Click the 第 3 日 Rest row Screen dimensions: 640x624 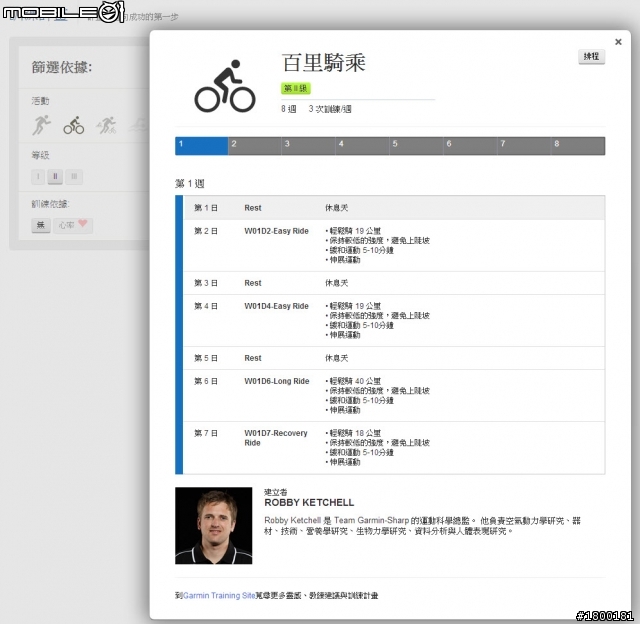coord(394,283)
